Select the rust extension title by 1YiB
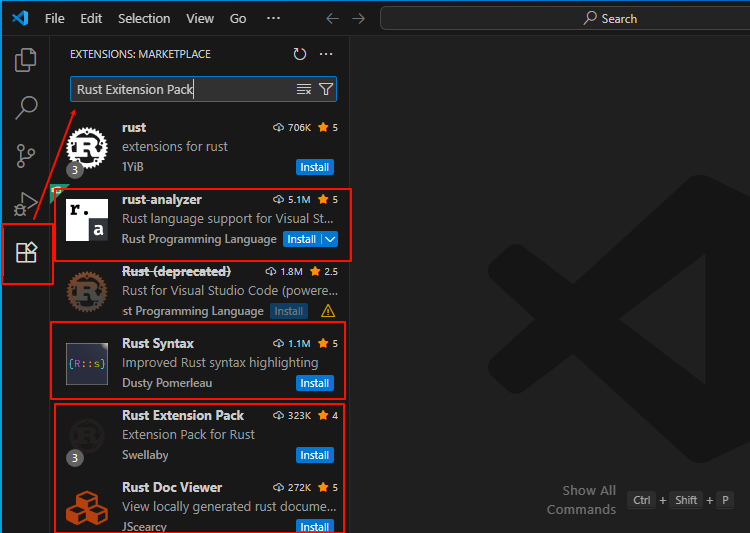Viewport: 750px width, 533px height. tap(134, 128)
